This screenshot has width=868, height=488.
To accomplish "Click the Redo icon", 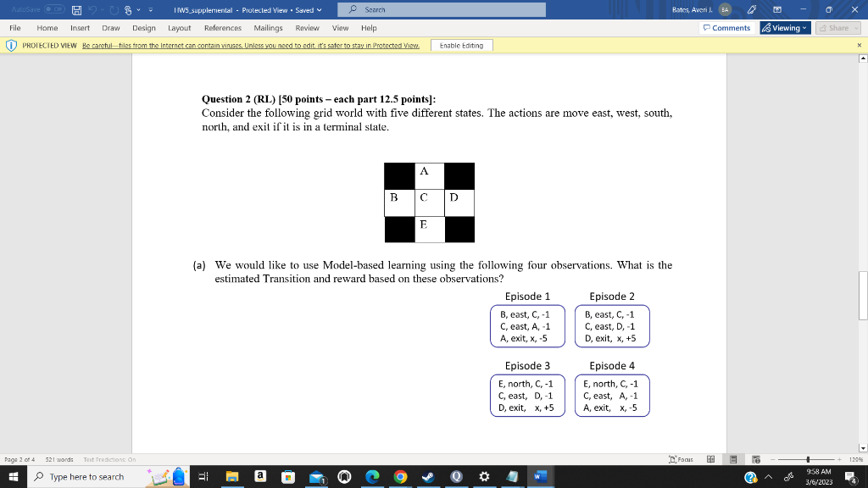I will point(113,9).
